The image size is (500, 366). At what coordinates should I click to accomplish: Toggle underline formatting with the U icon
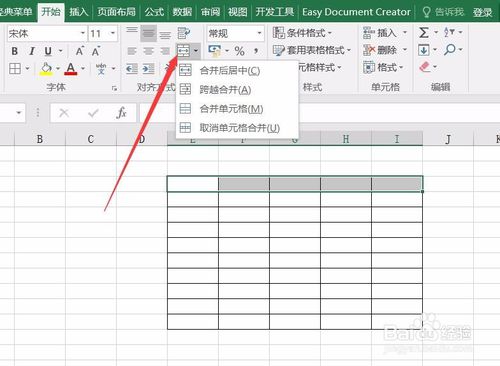(x=48, y=51)
